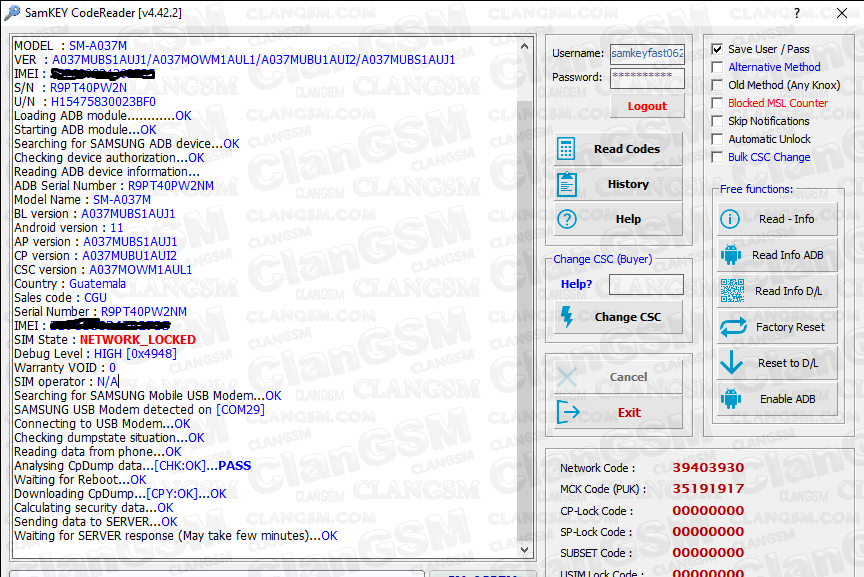Click the Factory Reset button label
Screen dimensions: 864x577
coord(790,327)
